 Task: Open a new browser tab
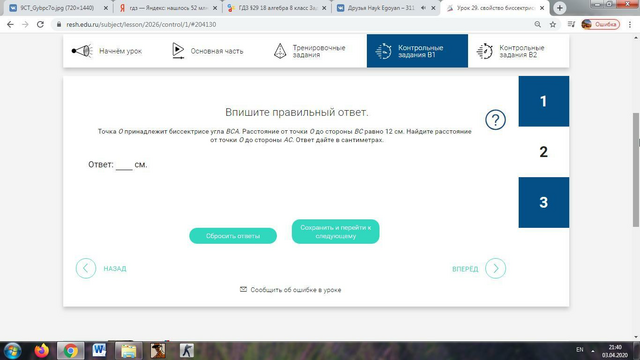pos(560,8)
